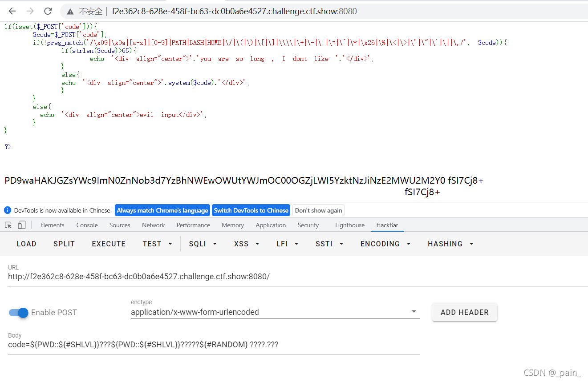
Task: Open the Performance tab
Action: [193, 225]
